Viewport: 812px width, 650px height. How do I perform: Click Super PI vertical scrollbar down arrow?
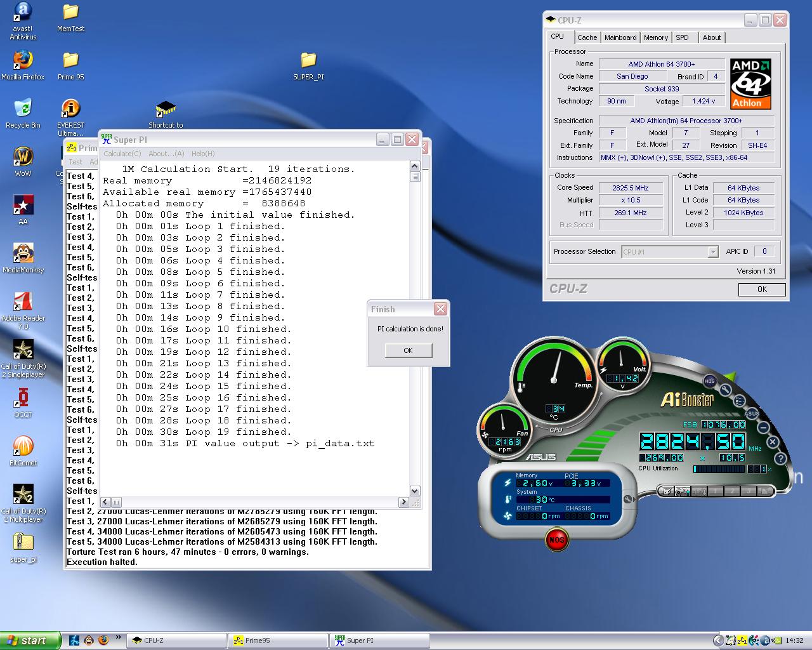pos(415,491)
